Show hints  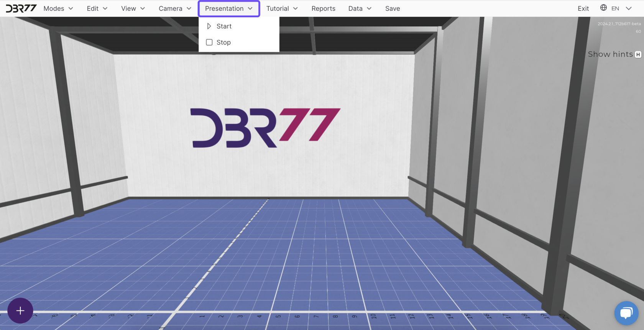click(x=610, y=54)
